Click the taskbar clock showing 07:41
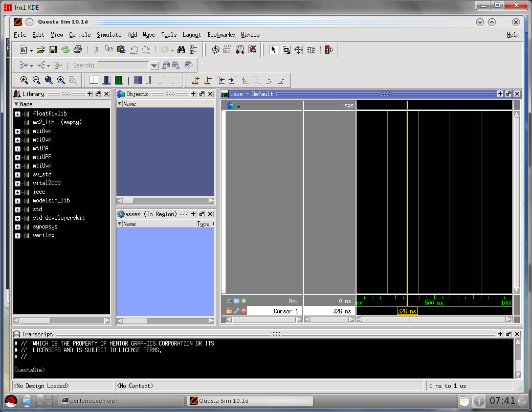The image size is (532, 412). click(x=502, y=401)
